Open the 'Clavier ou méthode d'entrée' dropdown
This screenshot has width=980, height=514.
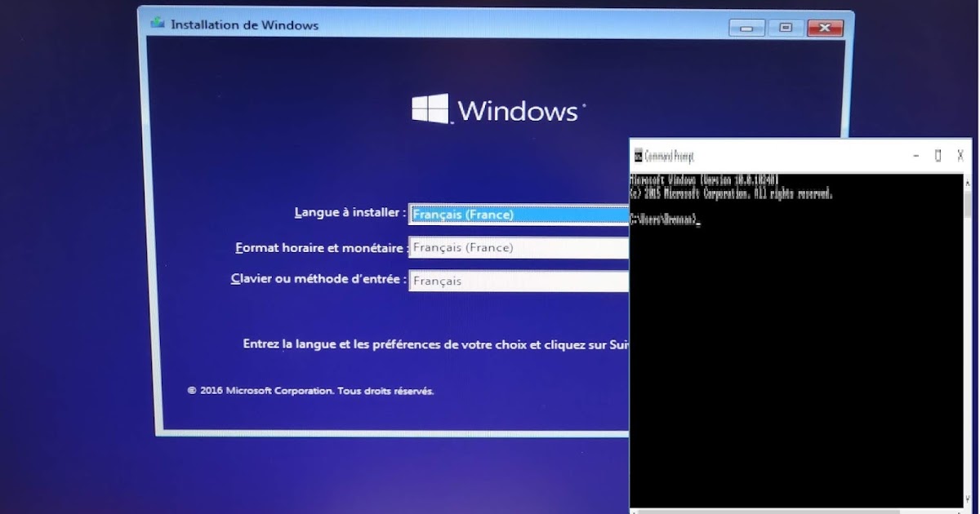[519, 281]
